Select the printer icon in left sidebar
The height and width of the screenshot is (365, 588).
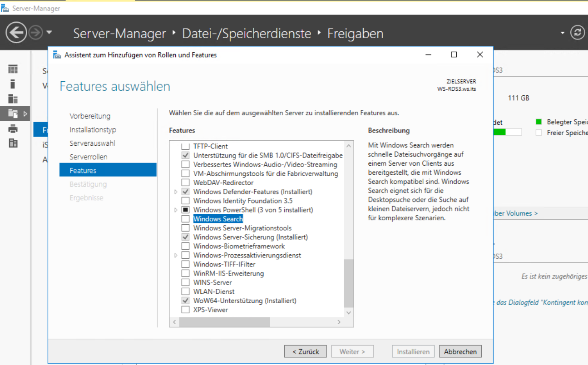[13, 128]
